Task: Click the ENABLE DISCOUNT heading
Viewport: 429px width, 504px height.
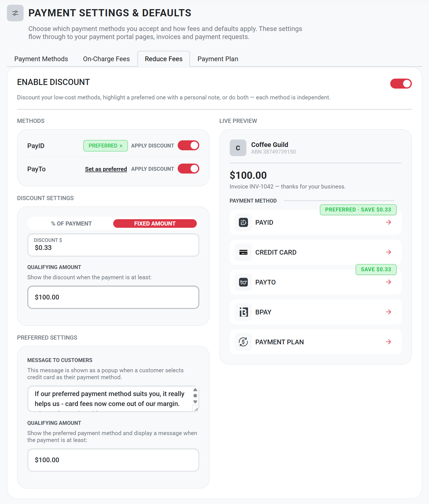Action: (53, 82)
